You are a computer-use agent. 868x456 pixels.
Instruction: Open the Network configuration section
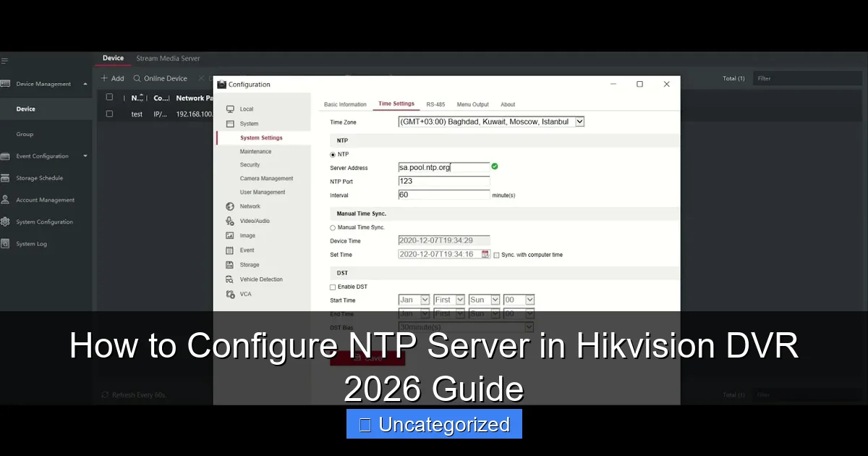tap(250, 206)
